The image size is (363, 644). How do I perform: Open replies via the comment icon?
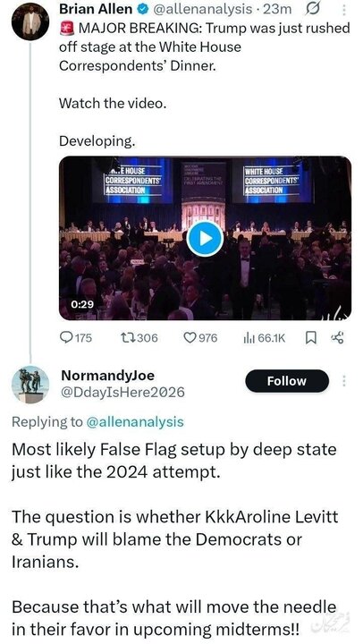click(76, 338)
